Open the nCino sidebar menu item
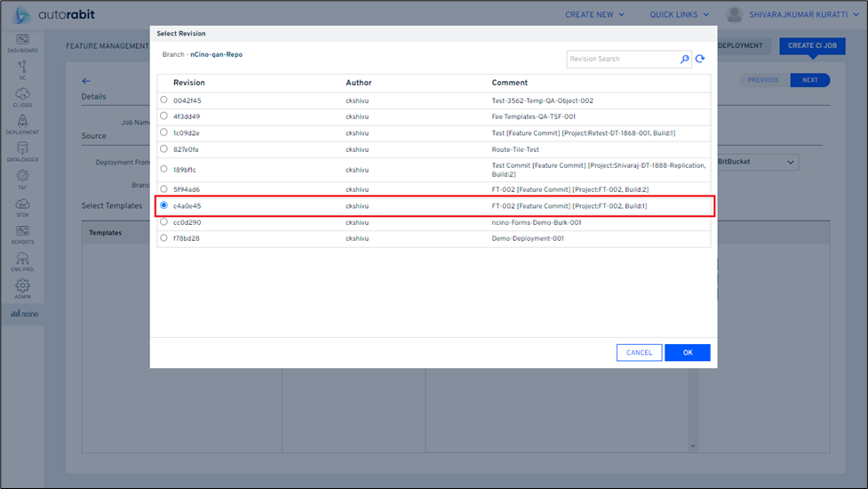 (24, 314)
